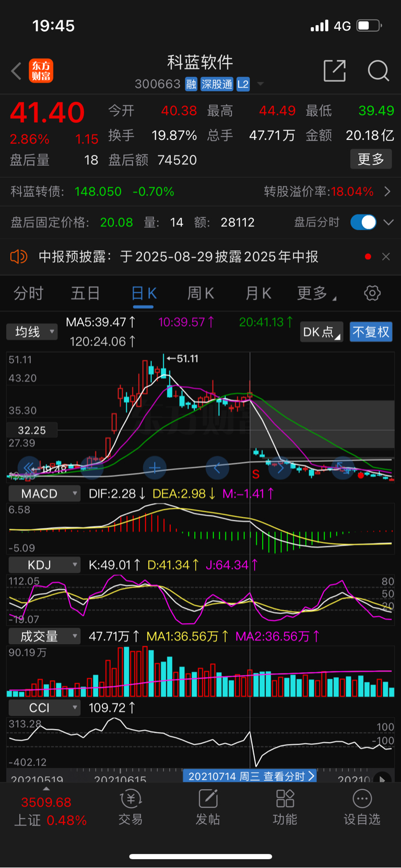Image resolution: width=401 pixels, height=868 pixels.
Task: Tap the speaker announcement icon
Action: point(19,257)
